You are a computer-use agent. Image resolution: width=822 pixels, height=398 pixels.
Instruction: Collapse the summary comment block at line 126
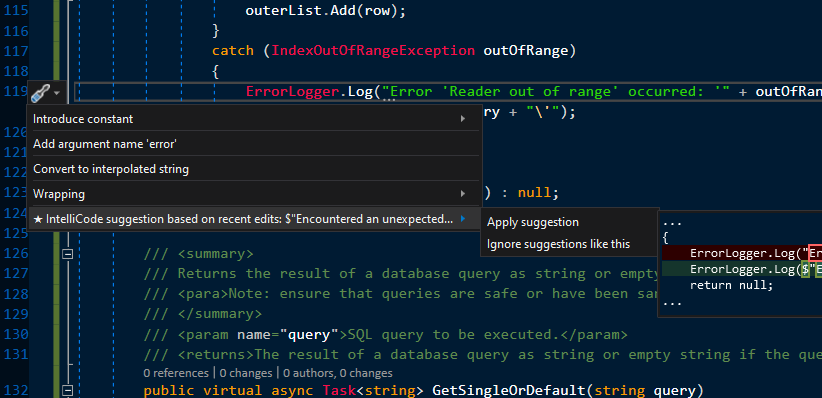(x=67, y=254)
